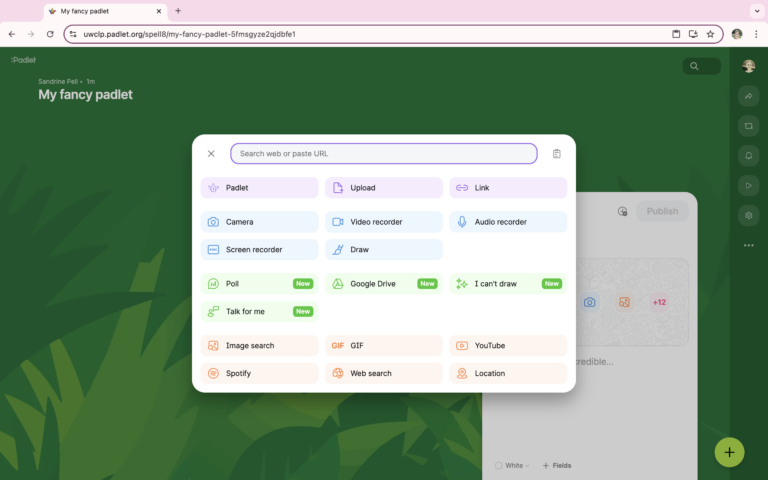The height and width of the screenshot is (480, 768).
Task: Close the attachment picker dialog
Action: coord(211,154)
